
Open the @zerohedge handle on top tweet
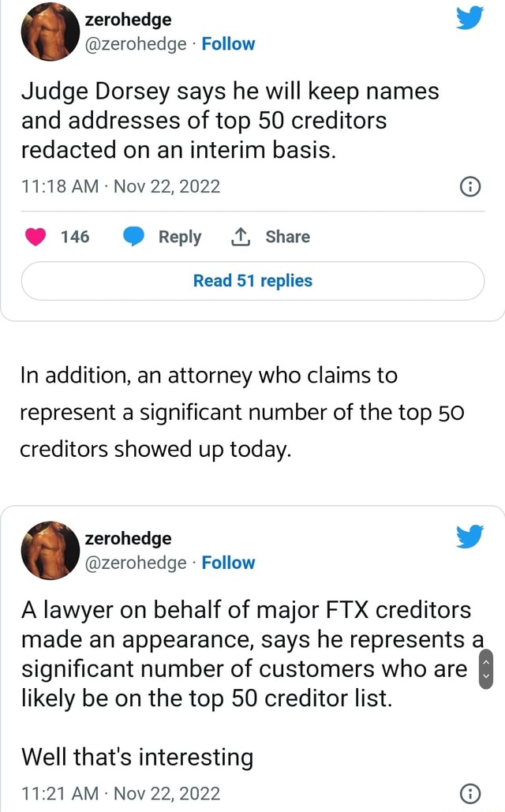point(135,44)
